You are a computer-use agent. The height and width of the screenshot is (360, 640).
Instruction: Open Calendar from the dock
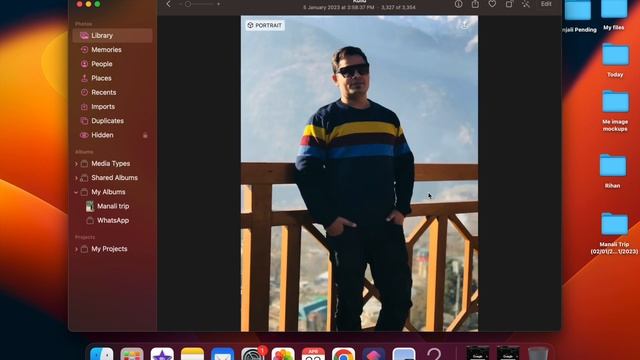[313, 354]
